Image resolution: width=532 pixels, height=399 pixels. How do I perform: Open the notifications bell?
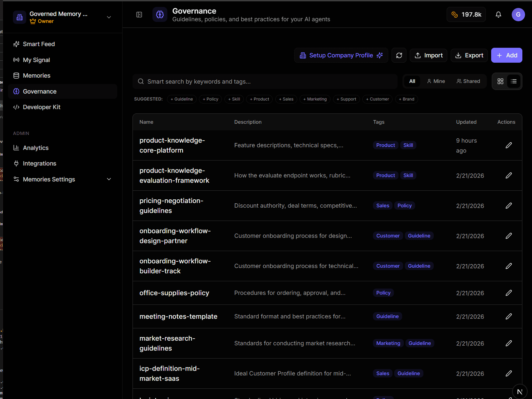pyautogui.click(x=498, y=14)
